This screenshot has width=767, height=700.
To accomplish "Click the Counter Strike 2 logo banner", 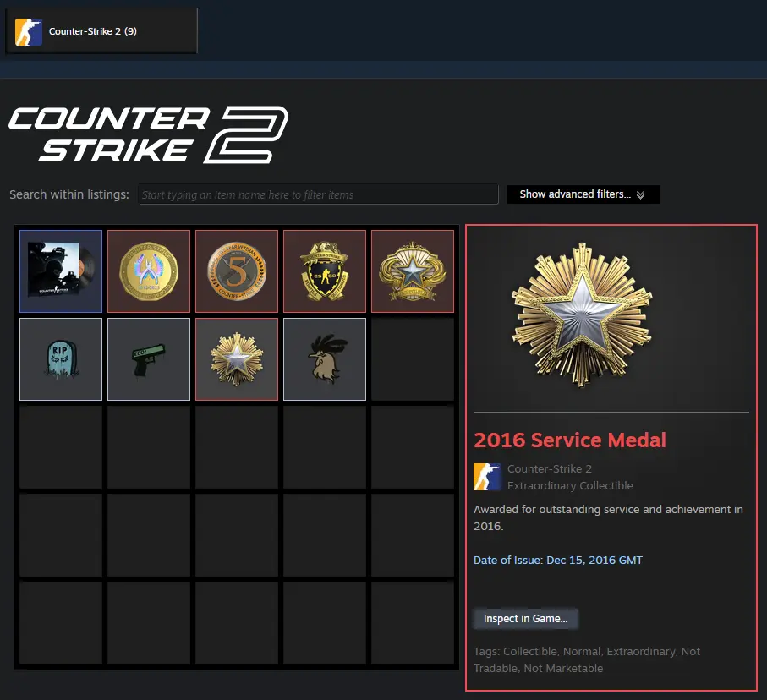I will 148,134.
